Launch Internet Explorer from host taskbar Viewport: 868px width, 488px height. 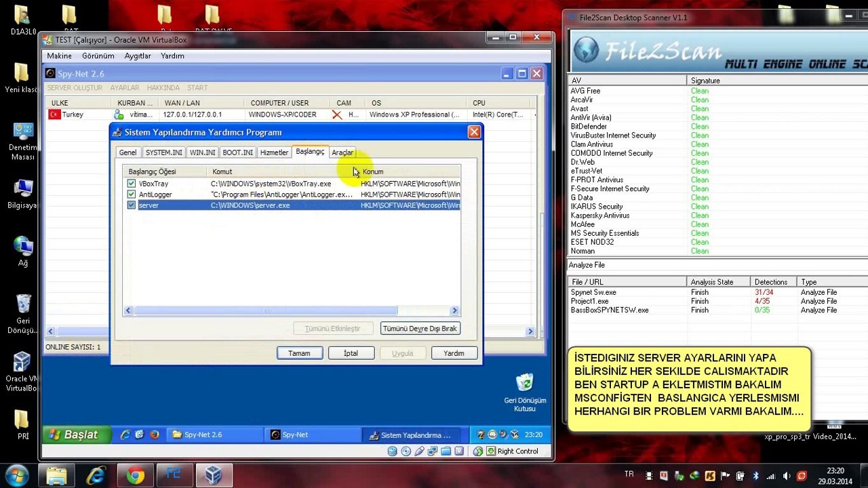click(96, 476)
